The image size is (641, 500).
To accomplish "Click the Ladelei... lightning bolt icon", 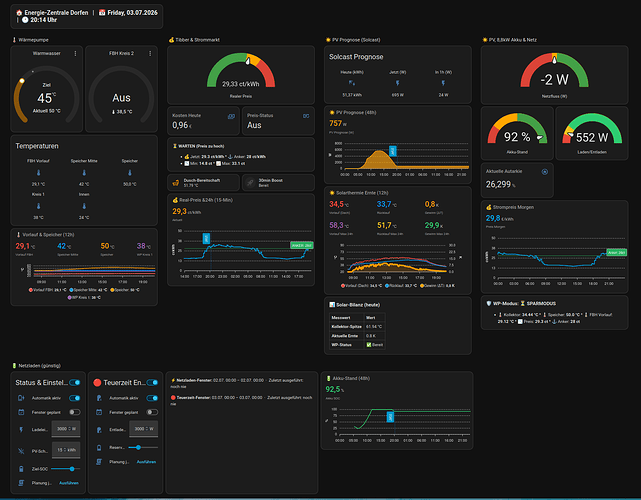I will pos(21,430).
